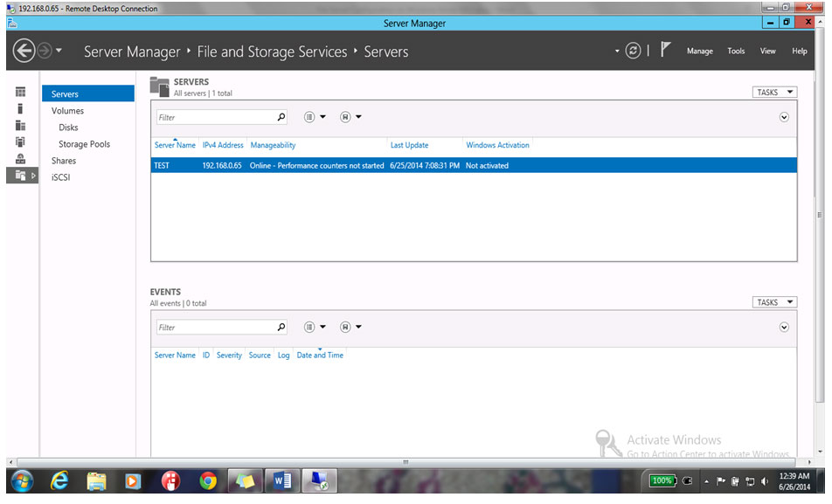Launch Google Chrome from the taskbar

(x=207, y=481)
